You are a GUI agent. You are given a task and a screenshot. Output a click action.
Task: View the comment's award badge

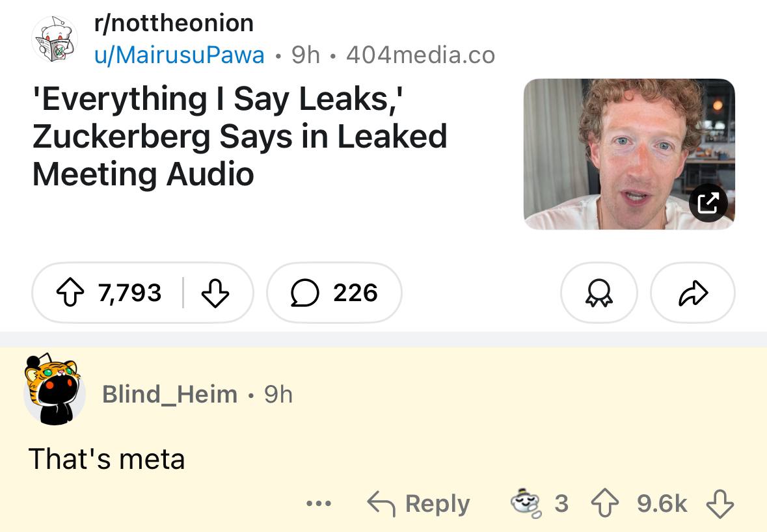[x=526, y=504]
